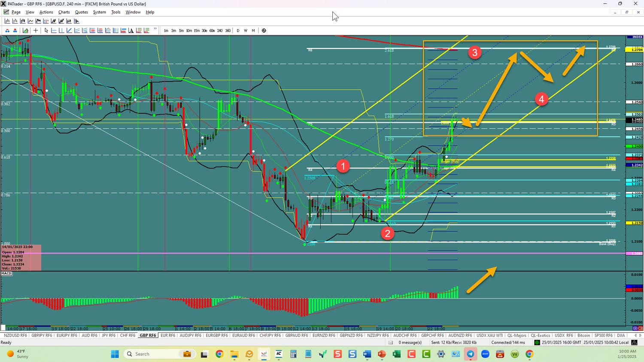Switch chart to 60m timeframe
Viewport: 644px width, 362px height.
click(212, 30)
